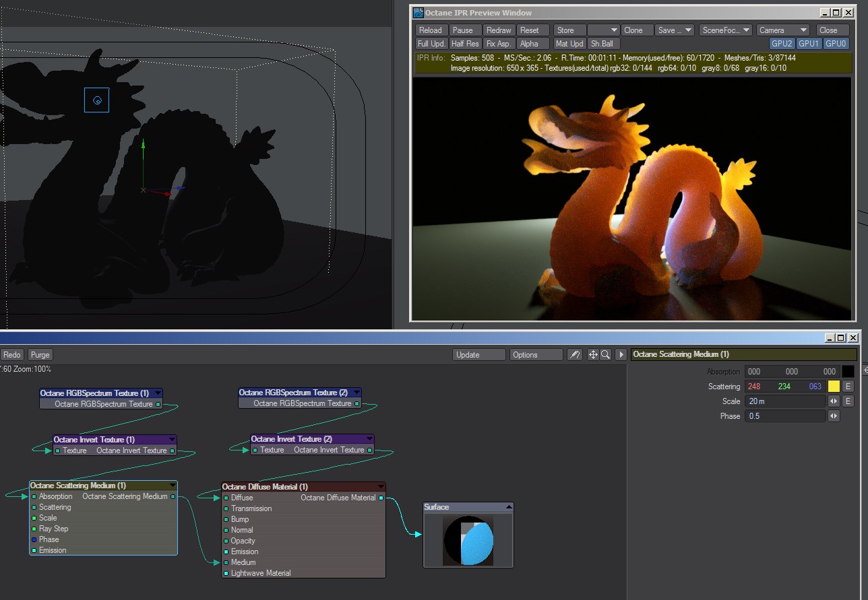
Task: Select the light object icon in the viewport
Action: (x=97, y=100)
